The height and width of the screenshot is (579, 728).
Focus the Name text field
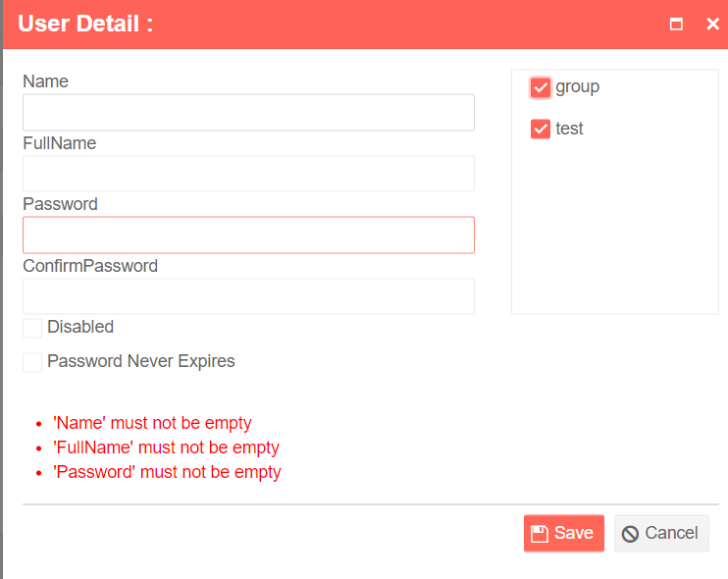pyautogui.click(x=248, y=112)
